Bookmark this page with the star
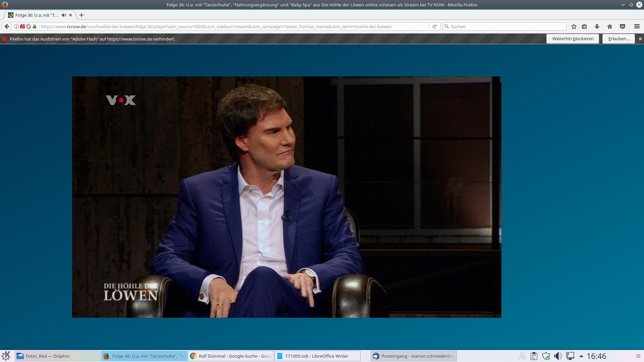644x362 pixels. (x=574, y=26)
